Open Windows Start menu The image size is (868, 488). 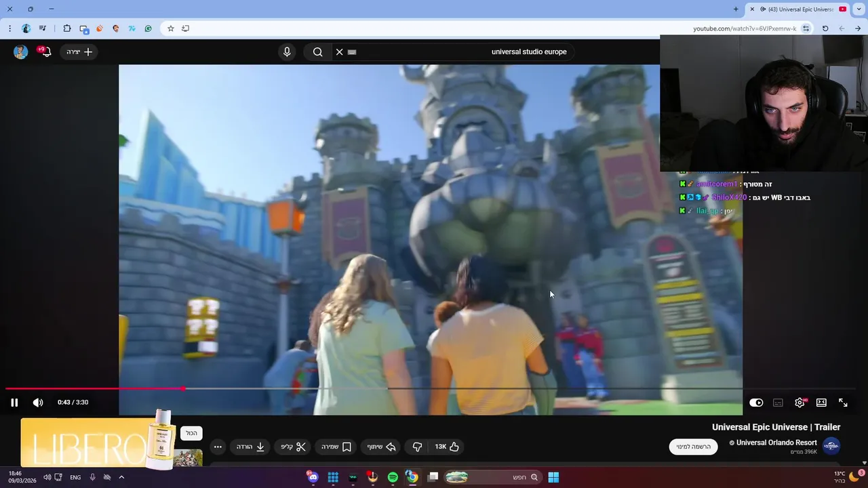coord(553,477)
